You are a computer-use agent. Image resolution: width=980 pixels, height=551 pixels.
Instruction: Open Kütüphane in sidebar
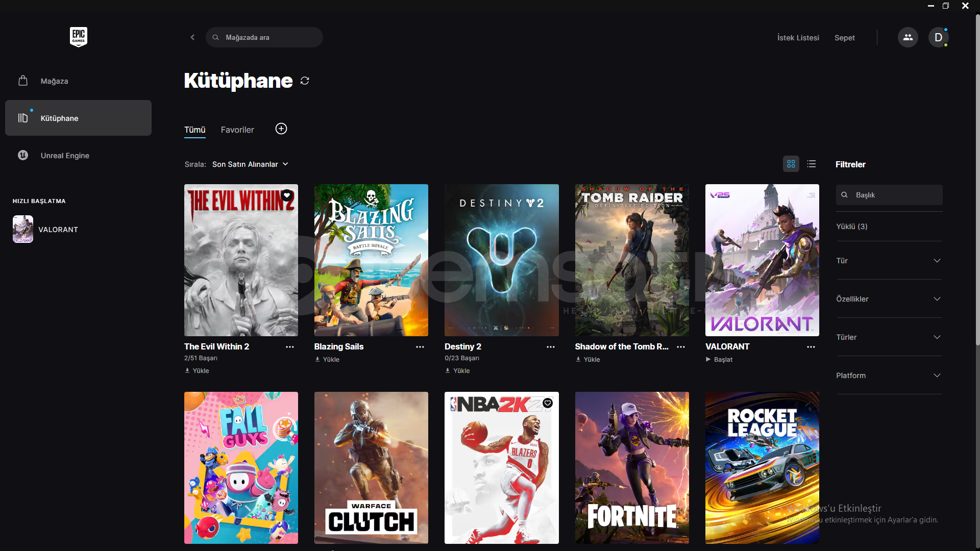[78, 118]
